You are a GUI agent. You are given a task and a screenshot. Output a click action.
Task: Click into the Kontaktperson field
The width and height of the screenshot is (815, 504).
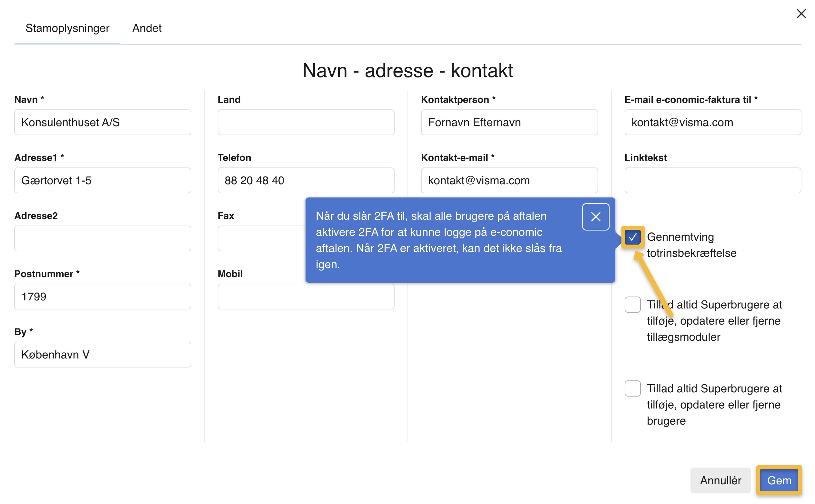coord(509,122)
